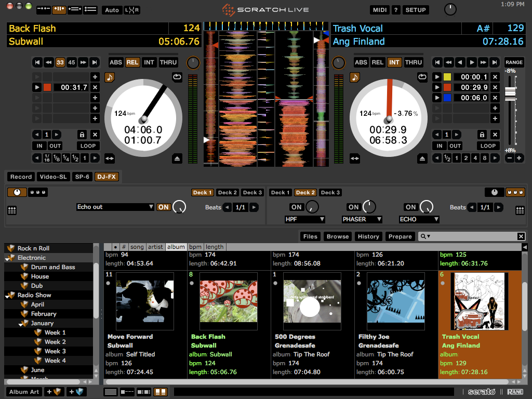Screen dimensions: 532x399
Task: Increase left FX beats multiplier arrow
Action: coord(254,207)
